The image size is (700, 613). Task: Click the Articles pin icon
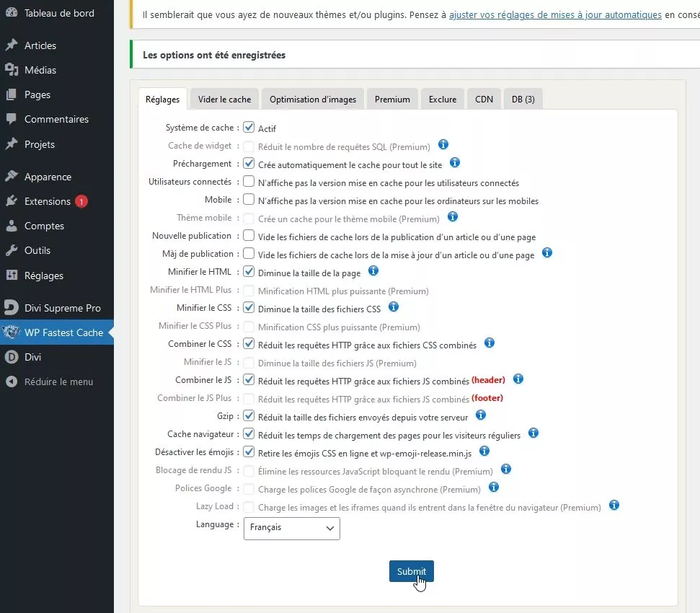pyautogui.click(x=11, y=45)
